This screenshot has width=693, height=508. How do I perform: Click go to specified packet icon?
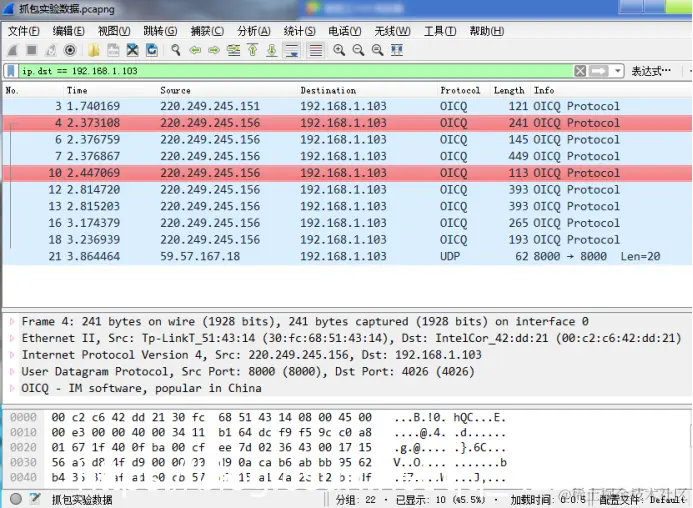[x=233, y=50]
